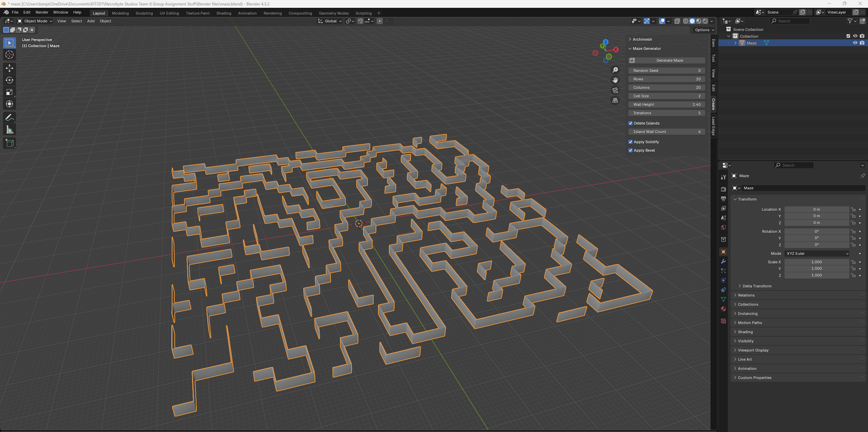Expand the Delta Transform subpanel

pos(757,286)
